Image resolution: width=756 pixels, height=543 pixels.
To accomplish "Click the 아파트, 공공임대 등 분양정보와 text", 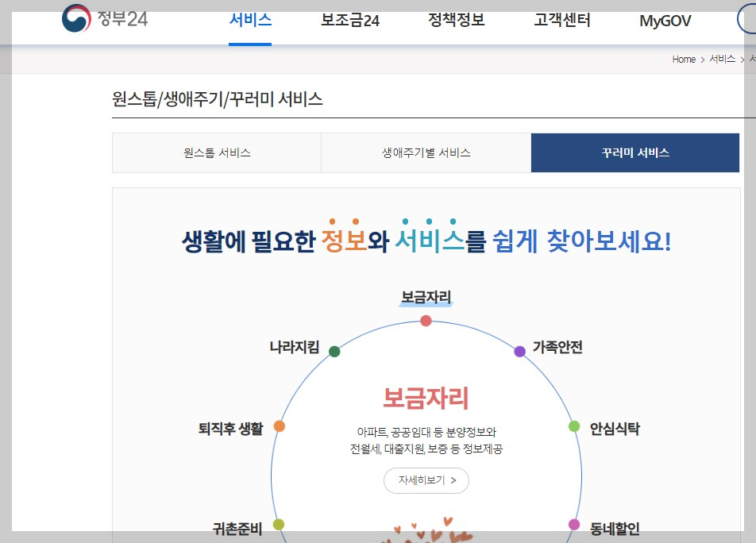I will (426, 432).
